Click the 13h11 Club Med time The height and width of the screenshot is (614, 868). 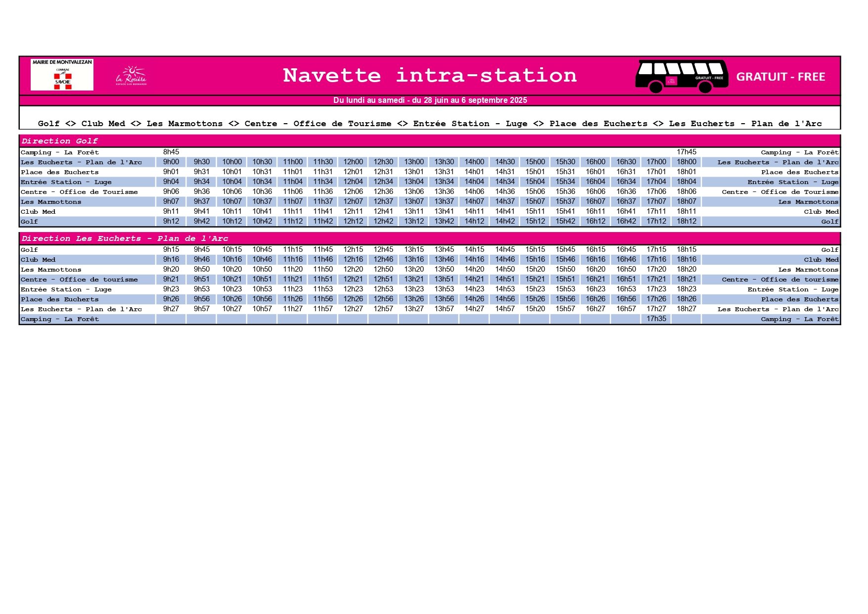[x=414, y=211]
